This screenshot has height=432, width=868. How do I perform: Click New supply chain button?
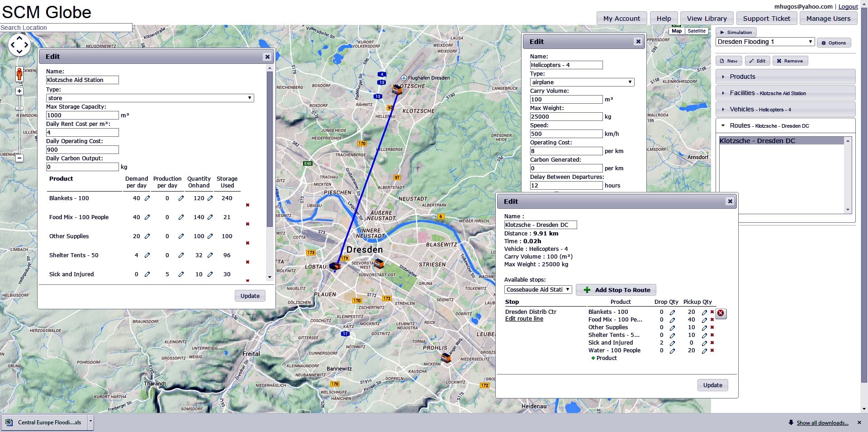coord(728,61)
